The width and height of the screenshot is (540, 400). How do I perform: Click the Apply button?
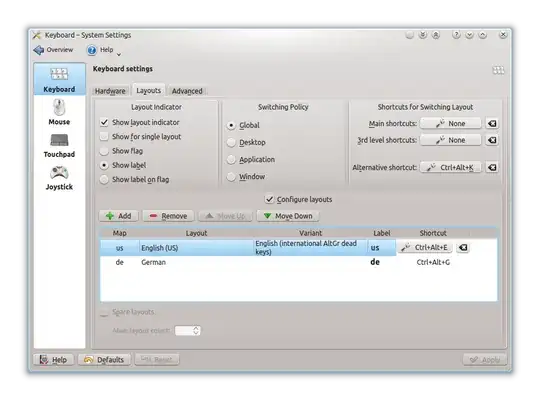click(x=485, y=360)
